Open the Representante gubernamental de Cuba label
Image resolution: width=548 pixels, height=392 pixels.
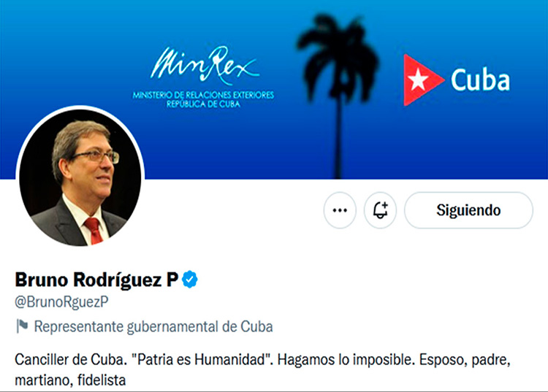pos(153,327)
